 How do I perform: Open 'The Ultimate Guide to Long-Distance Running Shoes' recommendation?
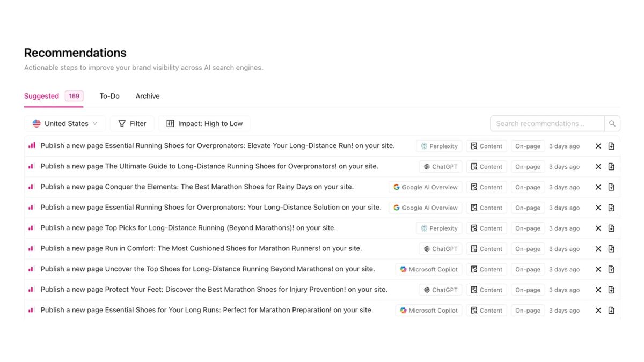click(x=209, y=166)
